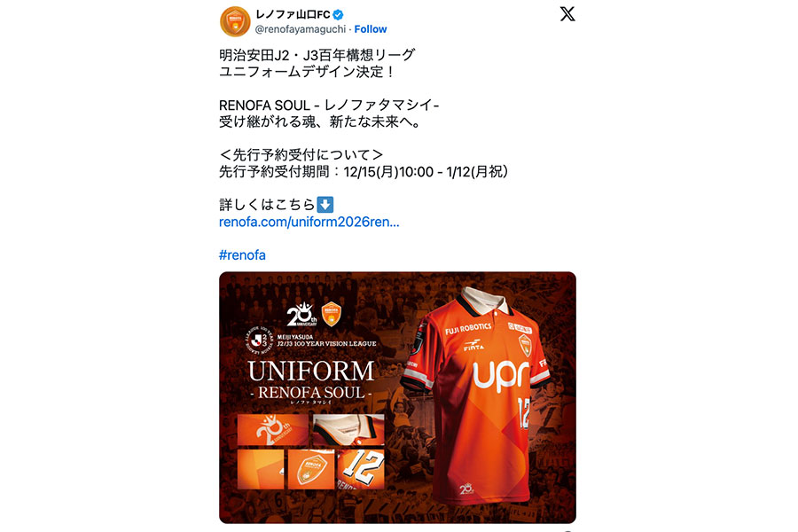
Task: Open the renofa.com/uniform2026 link
Action: 309,222
